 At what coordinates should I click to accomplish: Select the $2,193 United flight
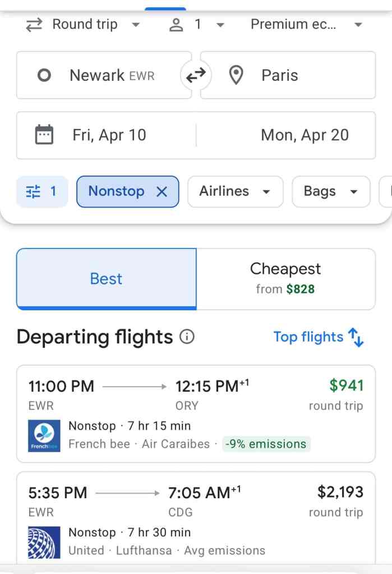pyautogui.click(x=196, y=519)
